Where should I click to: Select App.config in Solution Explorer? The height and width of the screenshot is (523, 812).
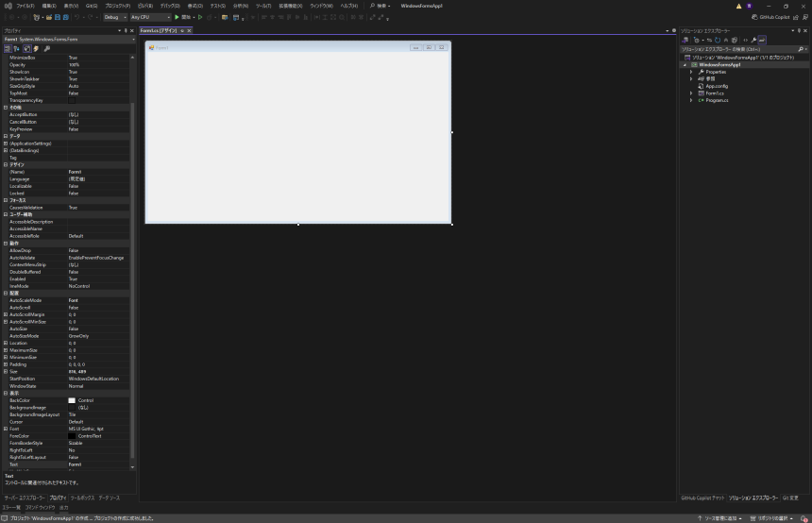[x=716, y=86]
